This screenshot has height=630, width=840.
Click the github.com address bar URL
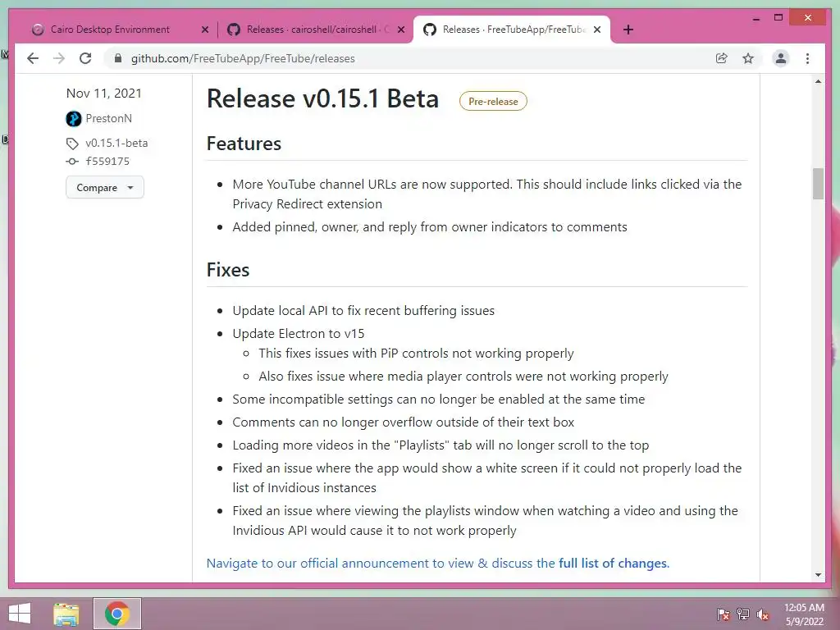pos(243,58)
